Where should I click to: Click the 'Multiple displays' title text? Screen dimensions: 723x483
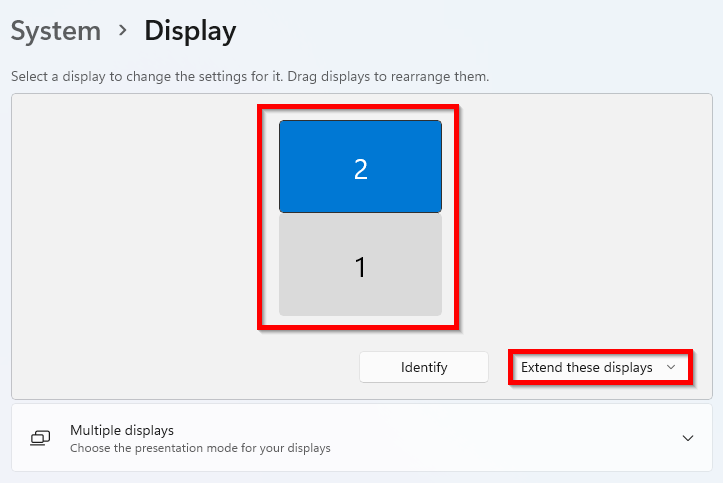122,430
